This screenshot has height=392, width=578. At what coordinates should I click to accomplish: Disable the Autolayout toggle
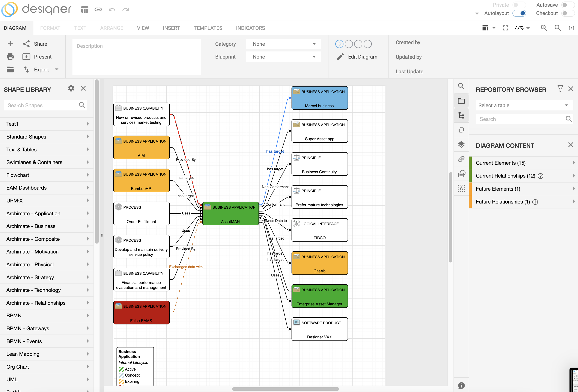coord(519,14)
